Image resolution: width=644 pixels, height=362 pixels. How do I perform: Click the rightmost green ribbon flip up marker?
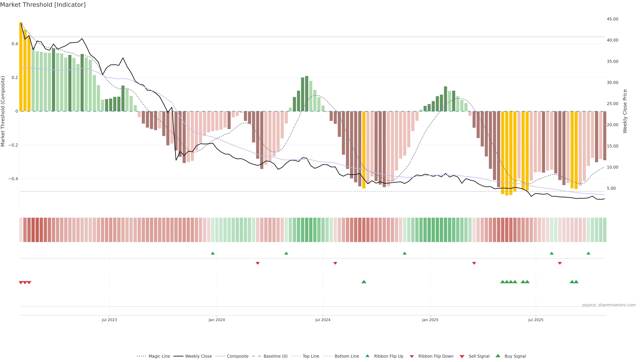(588, 253)
